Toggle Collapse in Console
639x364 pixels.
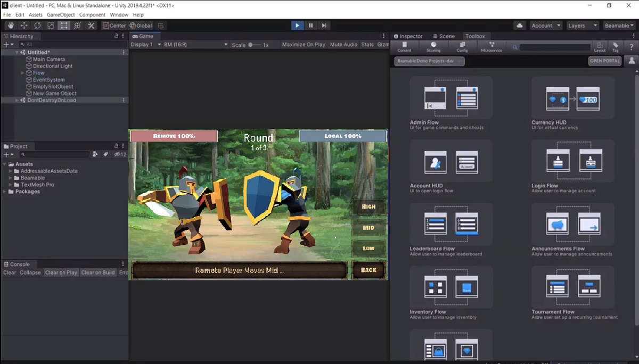click(30, 272)
